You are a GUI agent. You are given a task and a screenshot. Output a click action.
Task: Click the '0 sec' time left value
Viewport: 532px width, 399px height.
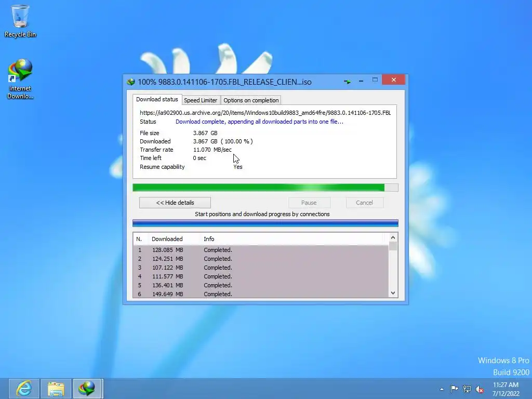199,158
